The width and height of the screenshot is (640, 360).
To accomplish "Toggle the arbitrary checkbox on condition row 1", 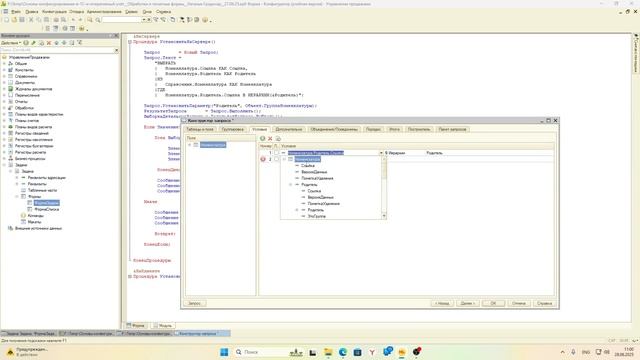I will pos(276,153).
